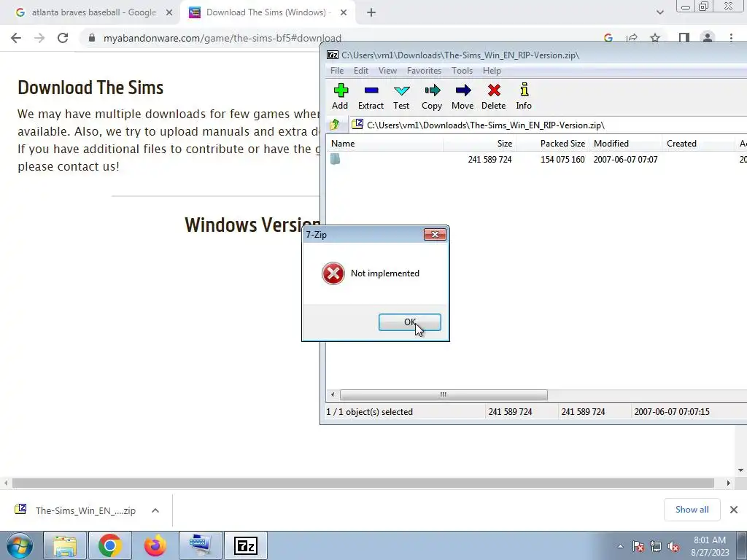
Task: Open Firefox from the taskbar
Action: (155, 545)
